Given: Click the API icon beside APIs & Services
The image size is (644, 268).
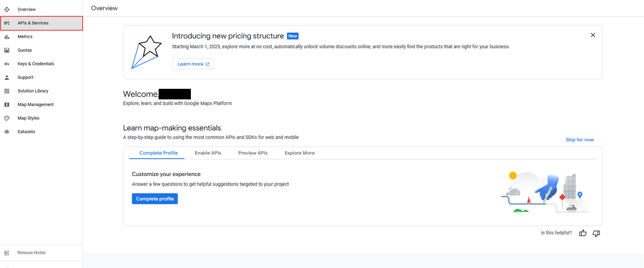Looking at the screenshot, I should tap(7, 23).
